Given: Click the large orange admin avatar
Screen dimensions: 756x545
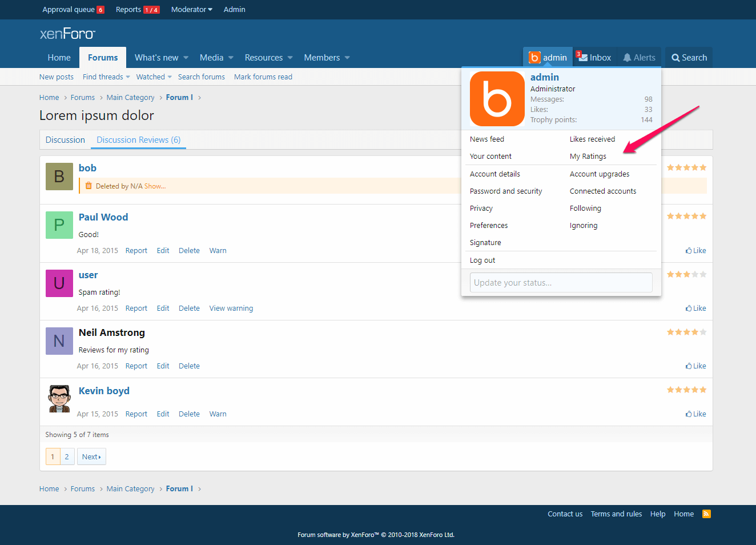Looking at the screenshot, I should click(x=497, y=99).
